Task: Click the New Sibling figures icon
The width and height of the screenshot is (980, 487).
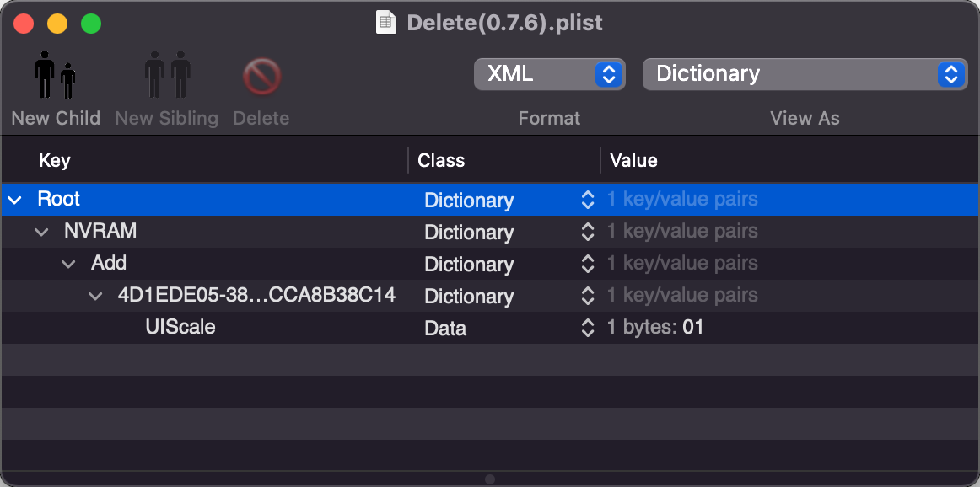Action: coord(167,75)
